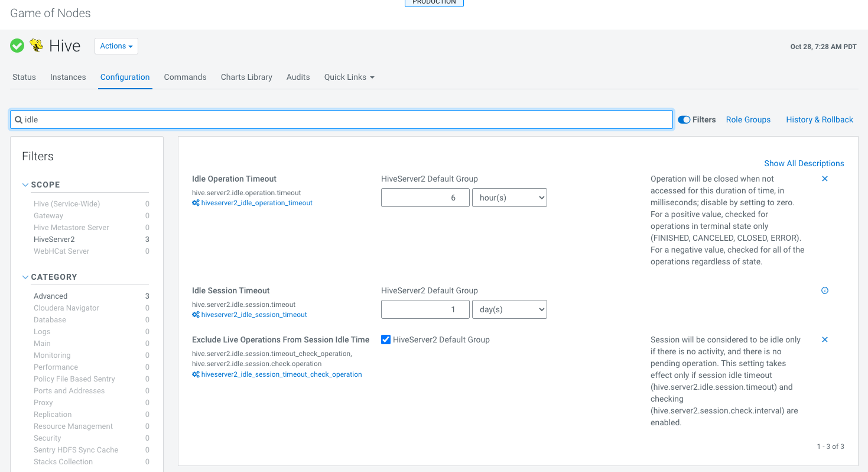
Task: Click the Hive elephant-bee service logo
Action: tap(37, 46)
